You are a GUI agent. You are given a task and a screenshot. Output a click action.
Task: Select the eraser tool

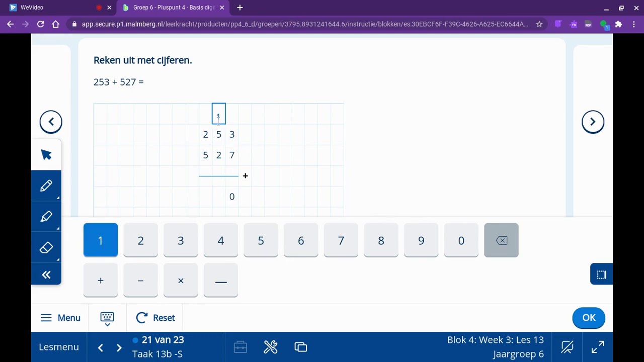46,248
